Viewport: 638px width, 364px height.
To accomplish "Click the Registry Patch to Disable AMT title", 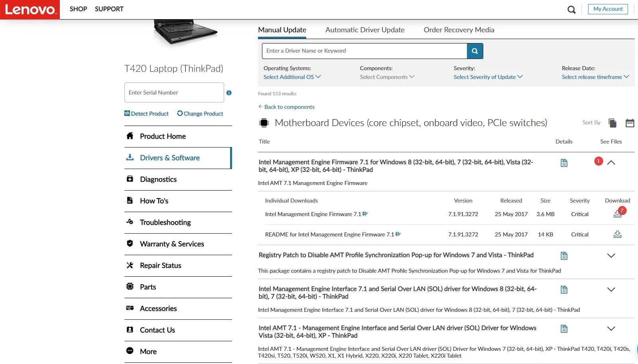I will [x=396, y=255].
